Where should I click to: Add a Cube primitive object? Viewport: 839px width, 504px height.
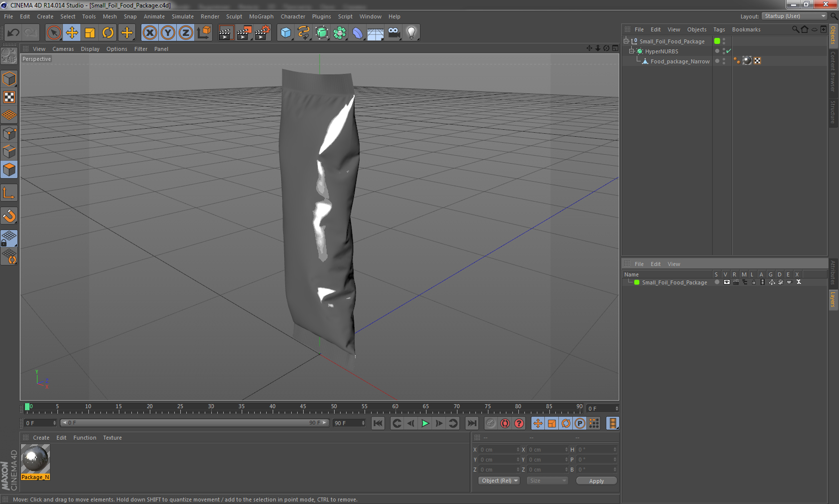coord(286,33)
